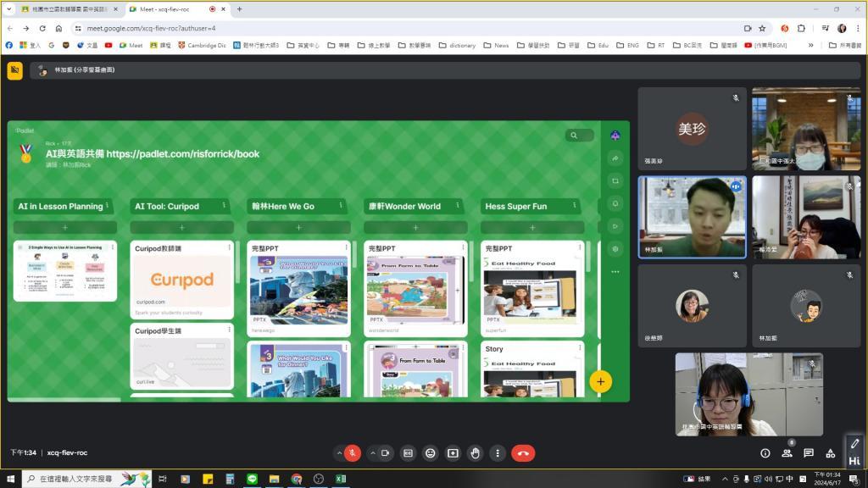The width and height of the screenshot is (868, 488).
Task: Expand video settings arrow beside camera
Action: [371, 453]
